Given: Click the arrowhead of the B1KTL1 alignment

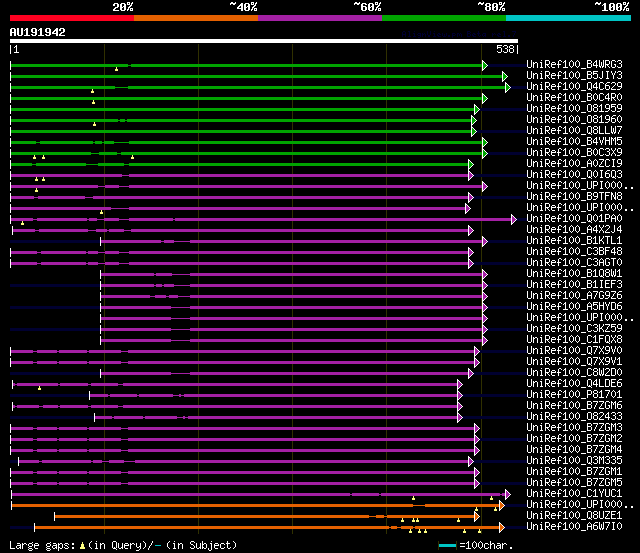Looking at the screenshot, I should click(485, 242).
